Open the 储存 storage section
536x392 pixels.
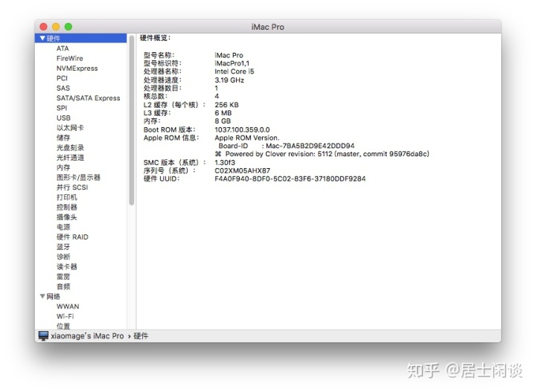click(63, 138)
